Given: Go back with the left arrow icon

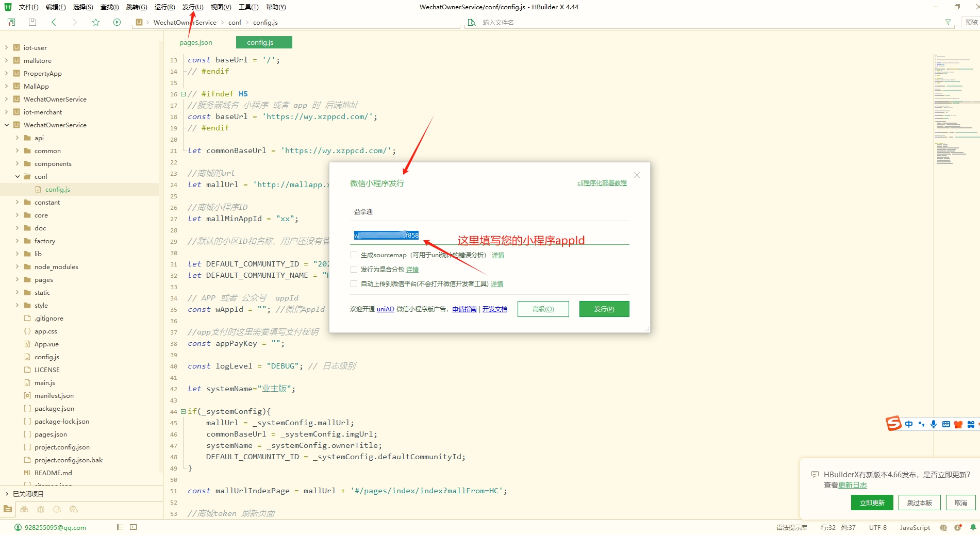Looking at the screenshot, I should 54,22.
